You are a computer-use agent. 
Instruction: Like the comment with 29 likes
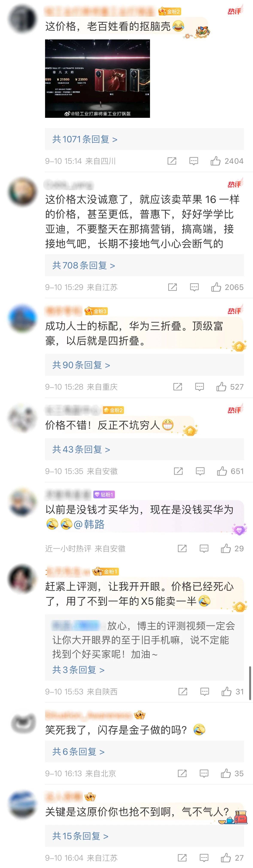pyautogui.click(x=226, y=549)
